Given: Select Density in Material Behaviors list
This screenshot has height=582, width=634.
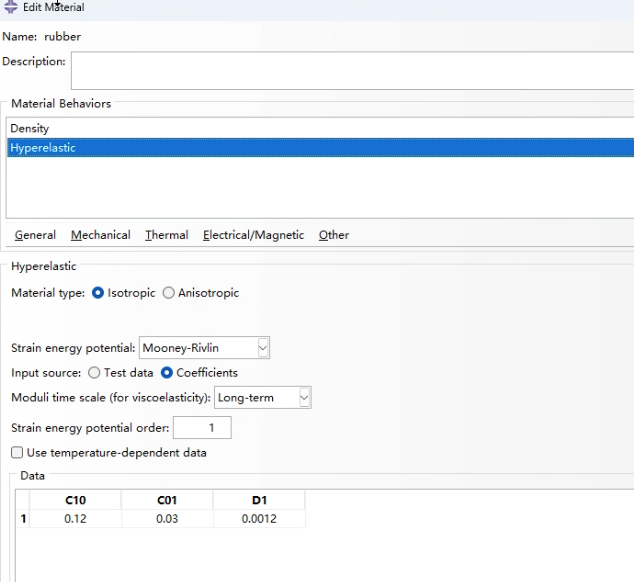Looking at the screenshot, I should [320, 129].
